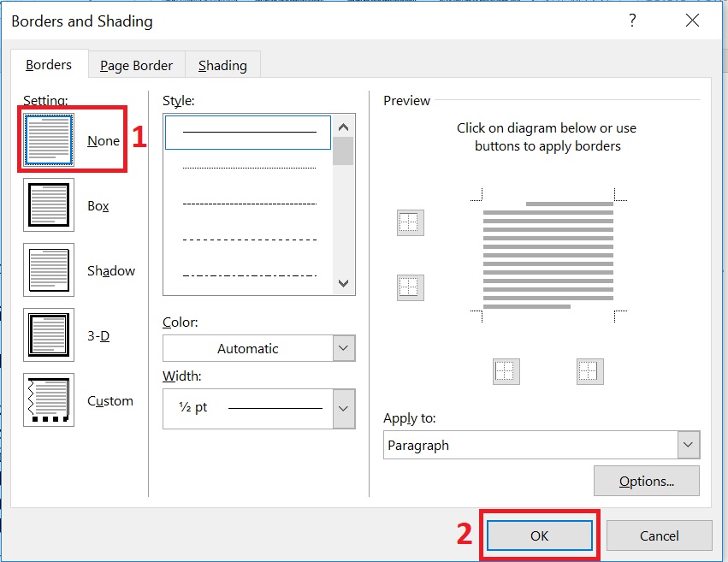Confirm the dialog with OK

point(540,535)
